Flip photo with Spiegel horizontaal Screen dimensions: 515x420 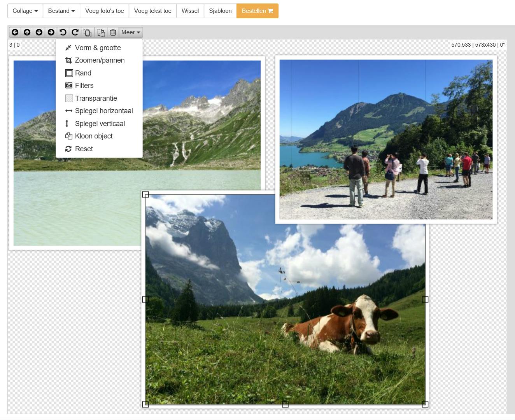[x=99, y=111]
